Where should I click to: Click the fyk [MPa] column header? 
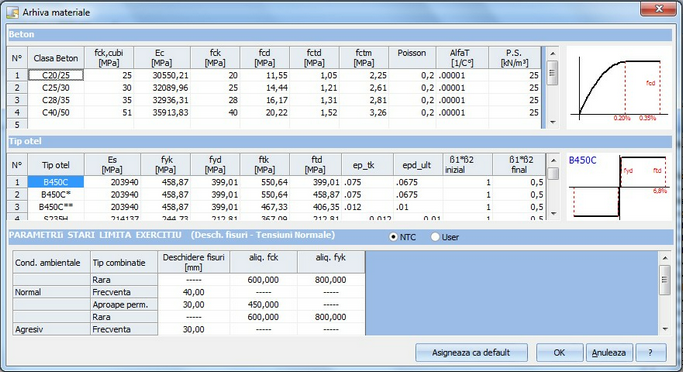166,165
